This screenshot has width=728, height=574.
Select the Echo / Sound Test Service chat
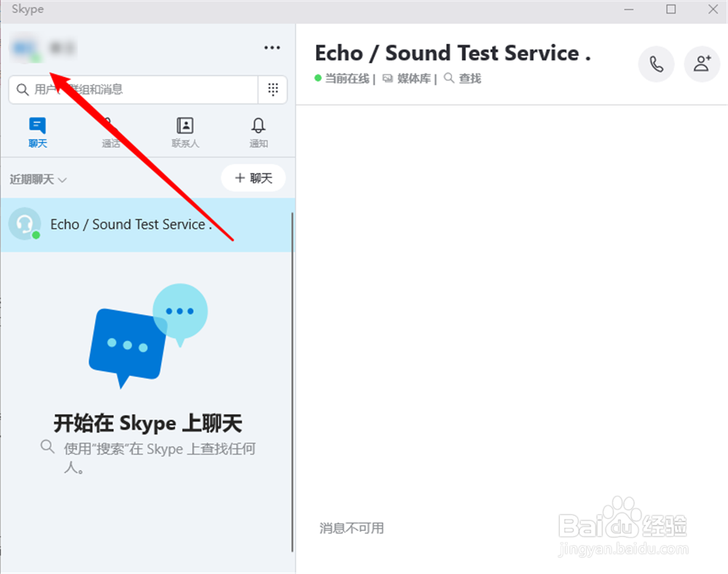click(x=131, y=224)
